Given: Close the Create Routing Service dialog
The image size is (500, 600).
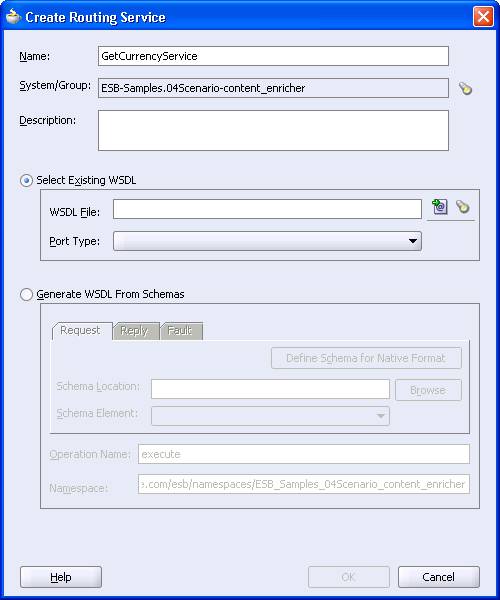Looking at the screenshot, I should [x=483, y=17].
